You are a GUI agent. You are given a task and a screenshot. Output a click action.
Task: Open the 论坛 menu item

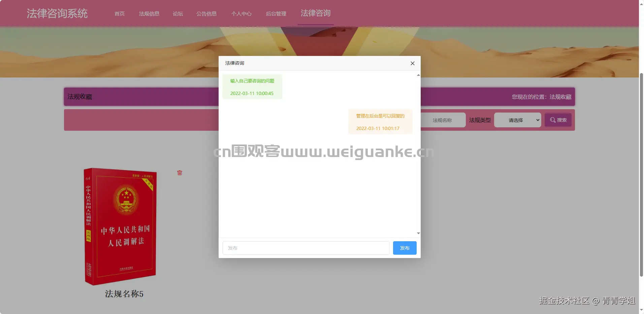178,13
